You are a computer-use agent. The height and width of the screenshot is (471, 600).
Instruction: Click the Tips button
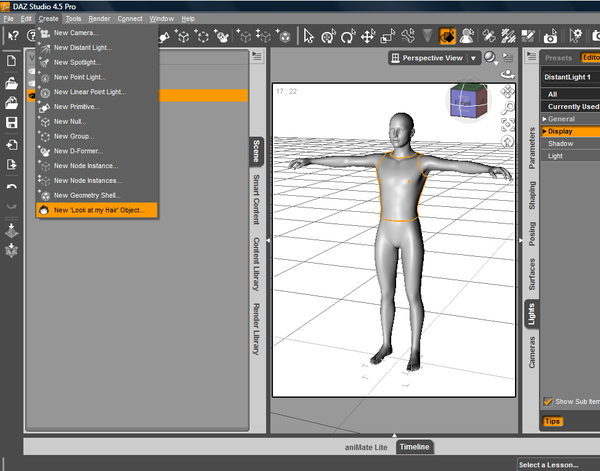(552, 421)
